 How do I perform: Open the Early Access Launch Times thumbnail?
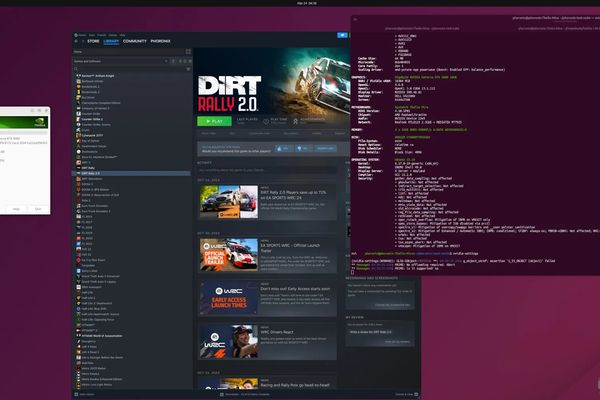click(229, 298)
